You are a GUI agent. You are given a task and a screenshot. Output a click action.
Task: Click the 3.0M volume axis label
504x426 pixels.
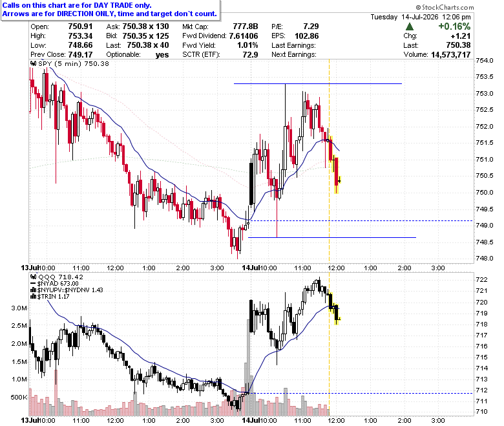(19, 308)
